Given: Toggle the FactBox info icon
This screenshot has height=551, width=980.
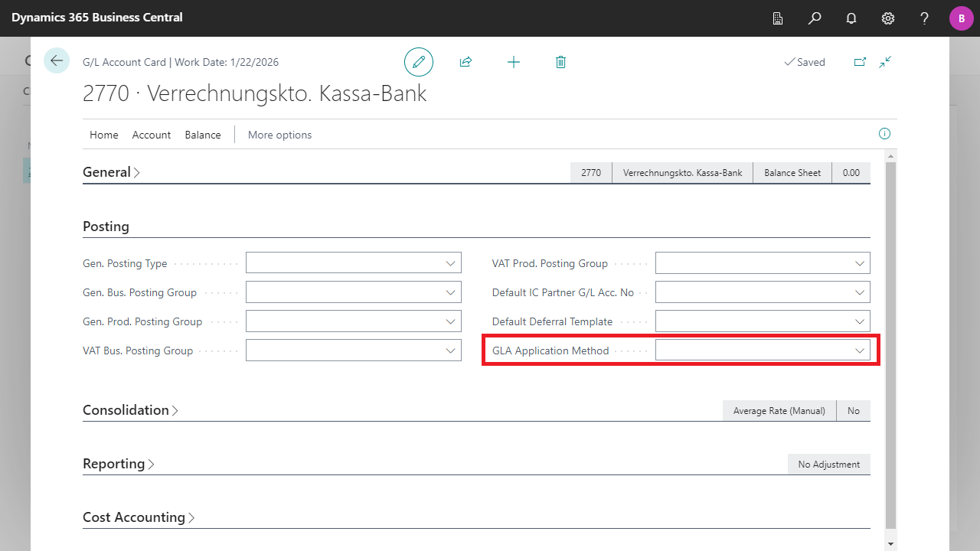Looking at the screenshot, I should 884,134.
